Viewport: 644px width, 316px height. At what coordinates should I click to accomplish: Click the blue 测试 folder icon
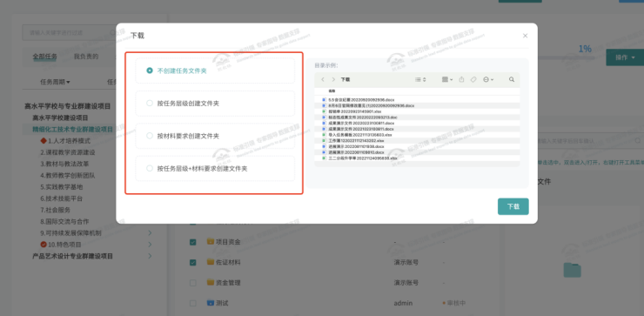tap(211, 303)
